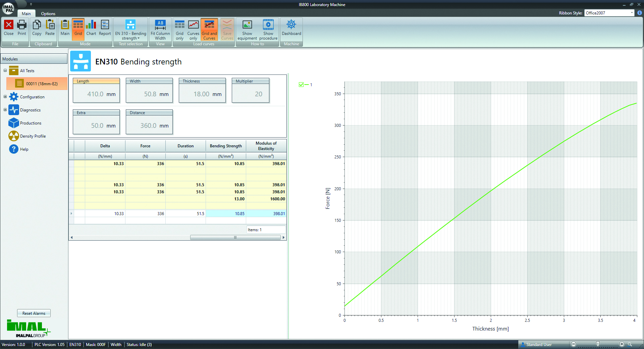Choose Curves only layout
This screenshot has width=644, height=349.
point(193,30)
